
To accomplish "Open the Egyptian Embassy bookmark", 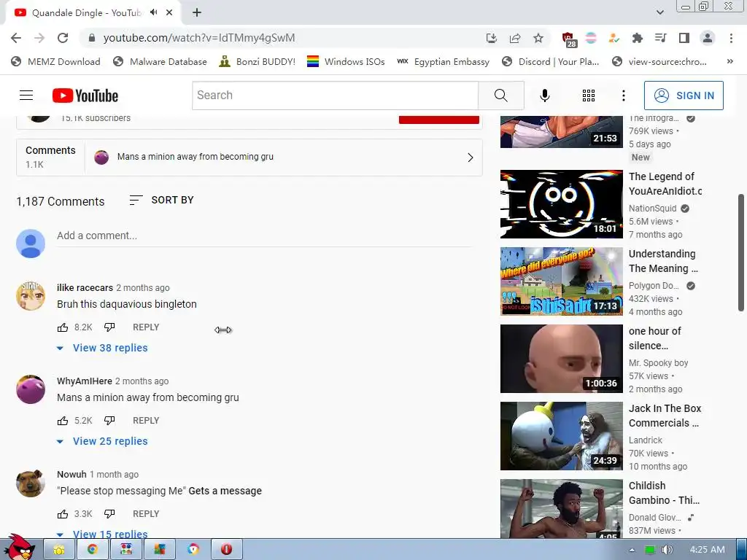I will tap(443, 61).
